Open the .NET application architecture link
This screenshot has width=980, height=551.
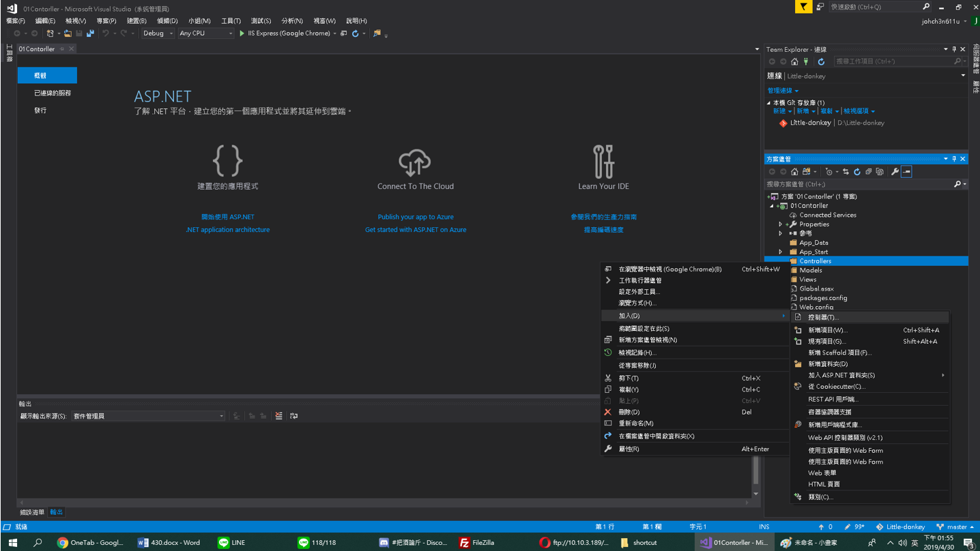click(x=227, y=230)
